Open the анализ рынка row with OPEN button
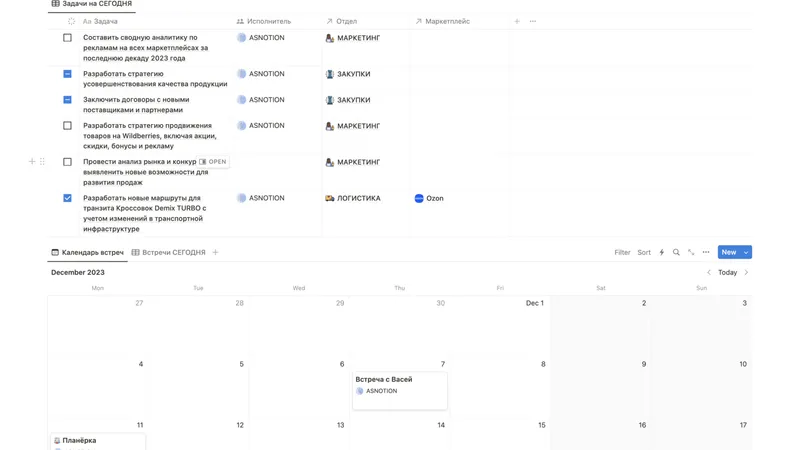This screenshot has height=450, width=800. (213, 162)
